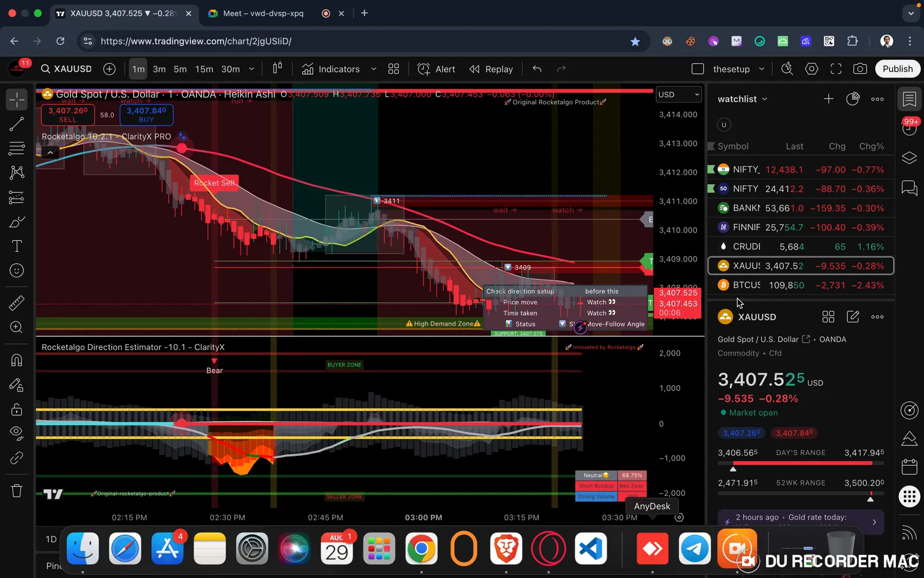Select the emoji sticker tool
Image resolution: width=924 pixels, height=578 pixels.
point(16,270)
